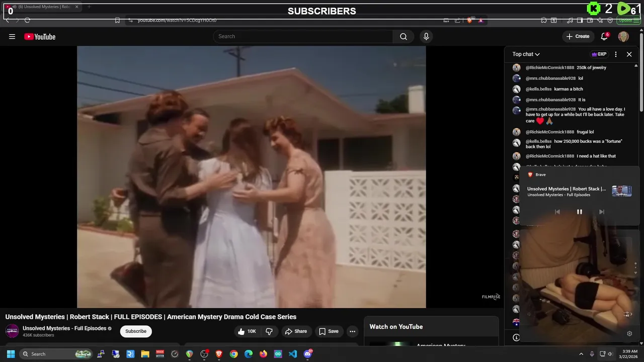644x362 pixels.
Task: Click the YouTube search magnifier button
Action: pyautogui.click(x=404, y=36)
